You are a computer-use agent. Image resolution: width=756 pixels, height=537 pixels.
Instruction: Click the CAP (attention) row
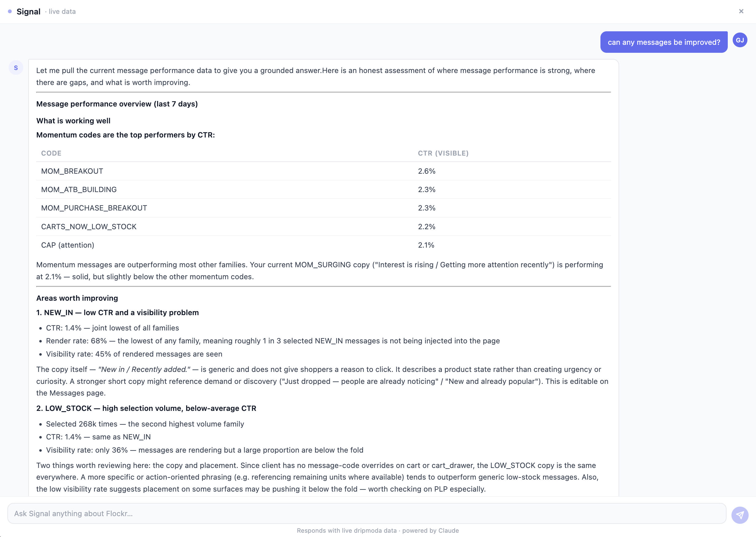pos(67,245)
